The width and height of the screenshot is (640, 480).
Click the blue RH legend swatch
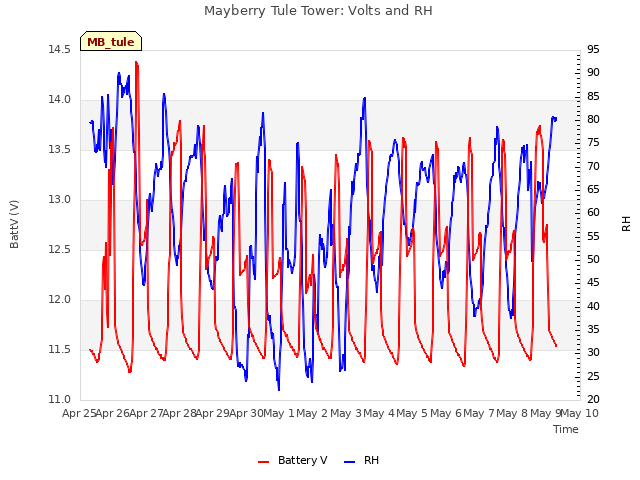[350, 462]
